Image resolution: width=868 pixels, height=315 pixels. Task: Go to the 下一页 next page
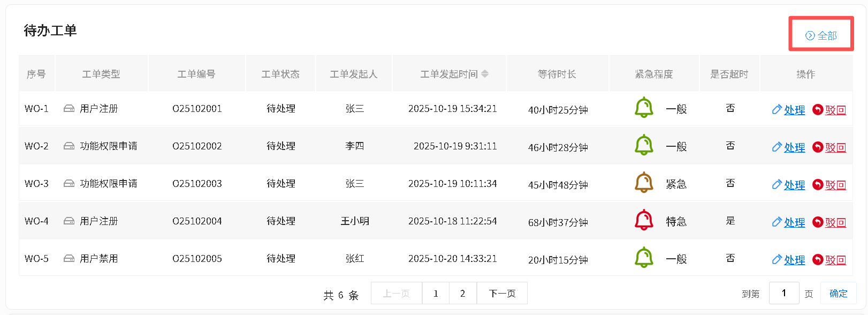tap(502, 293)
